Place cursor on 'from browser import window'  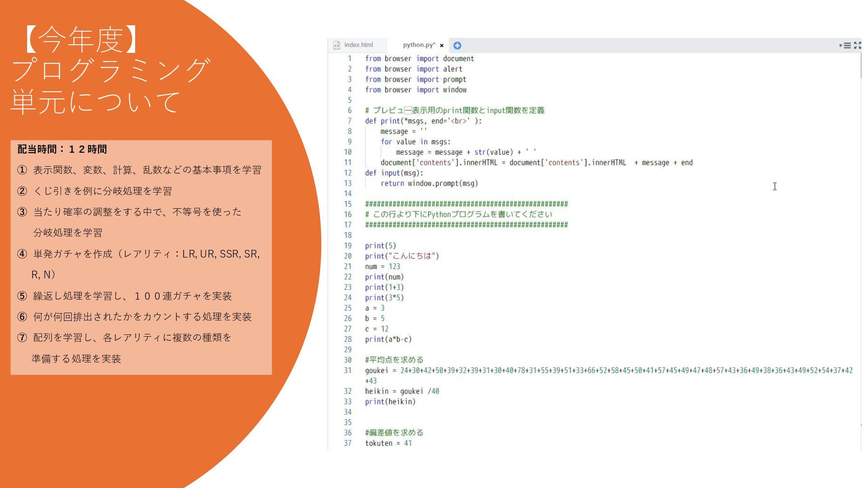click(415, 90)
